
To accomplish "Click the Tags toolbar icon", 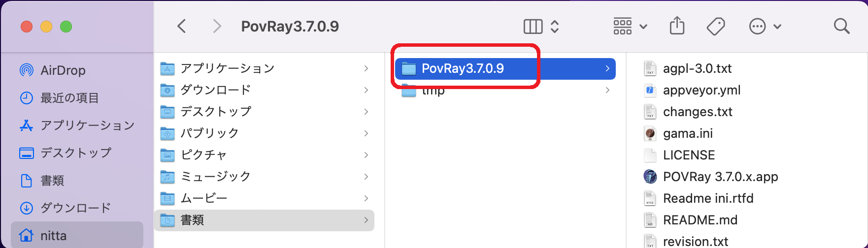I will (x=715, y=26).
